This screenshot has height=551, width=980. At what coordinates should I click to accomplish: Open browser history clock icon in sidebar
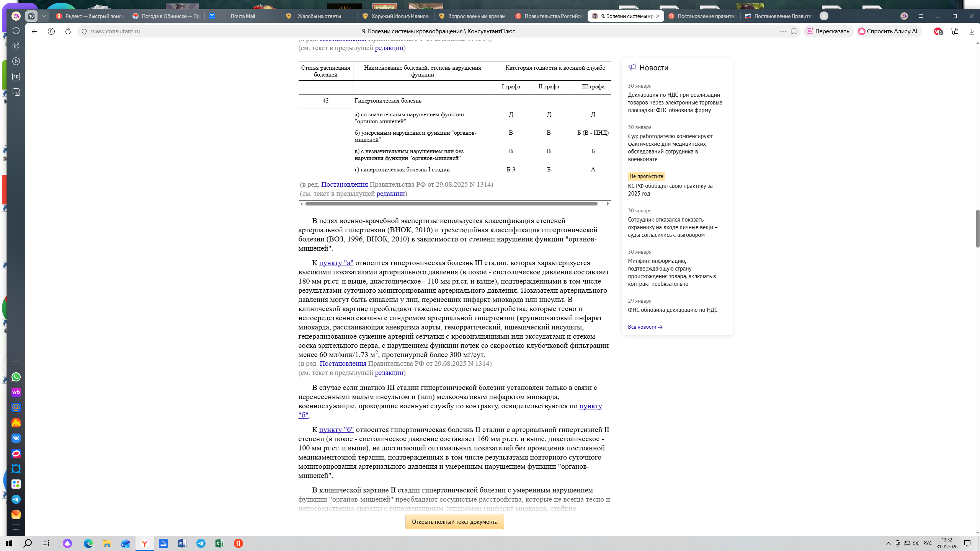click(16, 31)
